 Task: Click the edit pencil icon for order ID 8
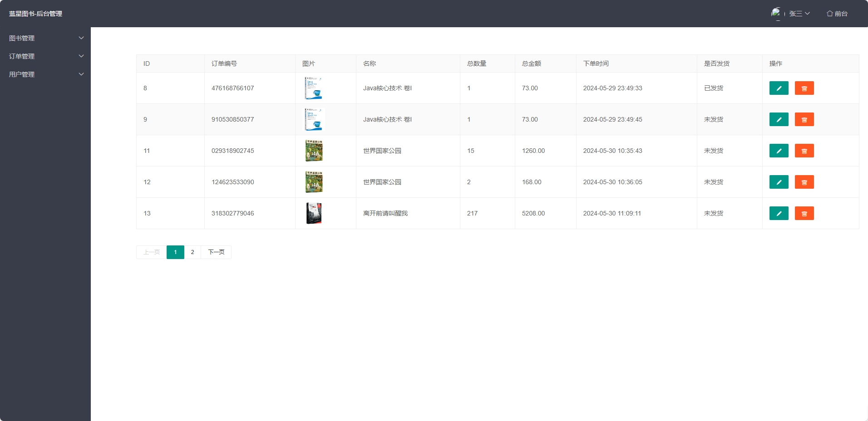click(779, 88)
